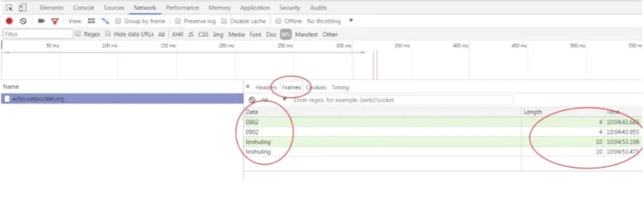Viewport: 644px width, 198px height.
Task: Stop recording with the red record button
Action: [9, 21]
